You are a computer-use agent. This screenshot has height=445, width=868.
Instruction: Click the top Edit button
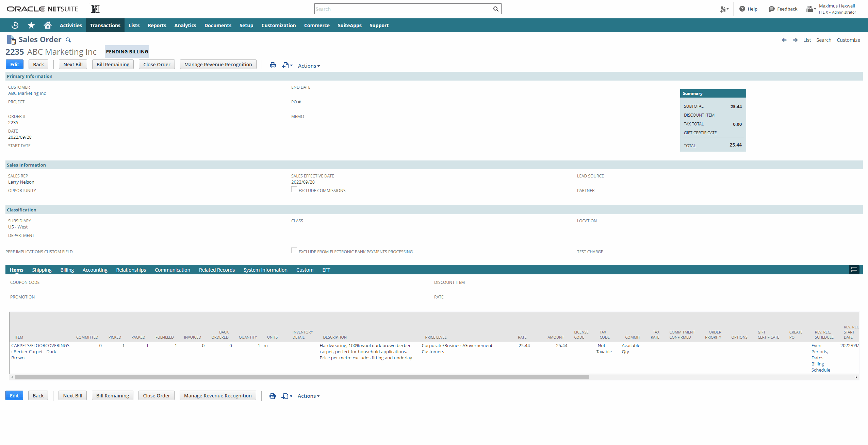(x=15, y=64)
